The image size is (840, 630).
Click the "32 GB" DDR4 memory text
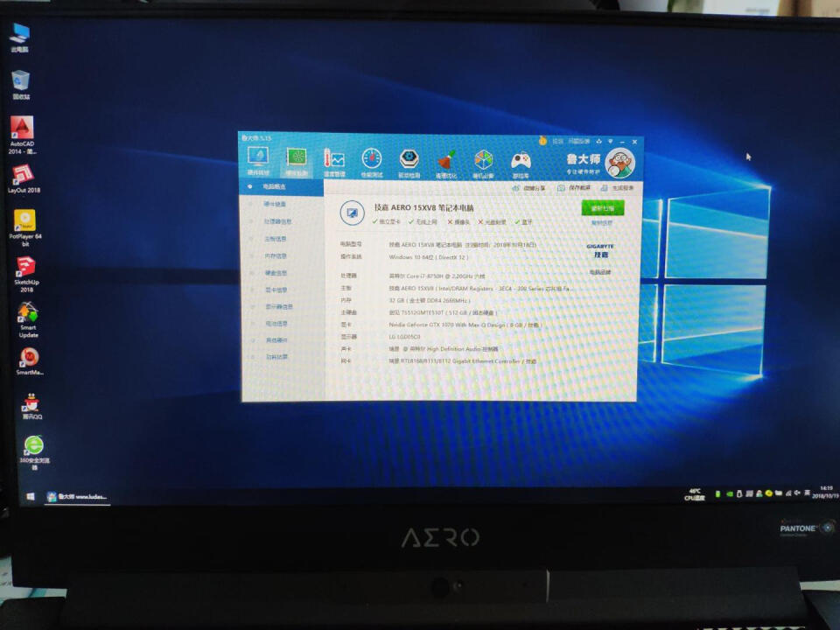(429, 300)
